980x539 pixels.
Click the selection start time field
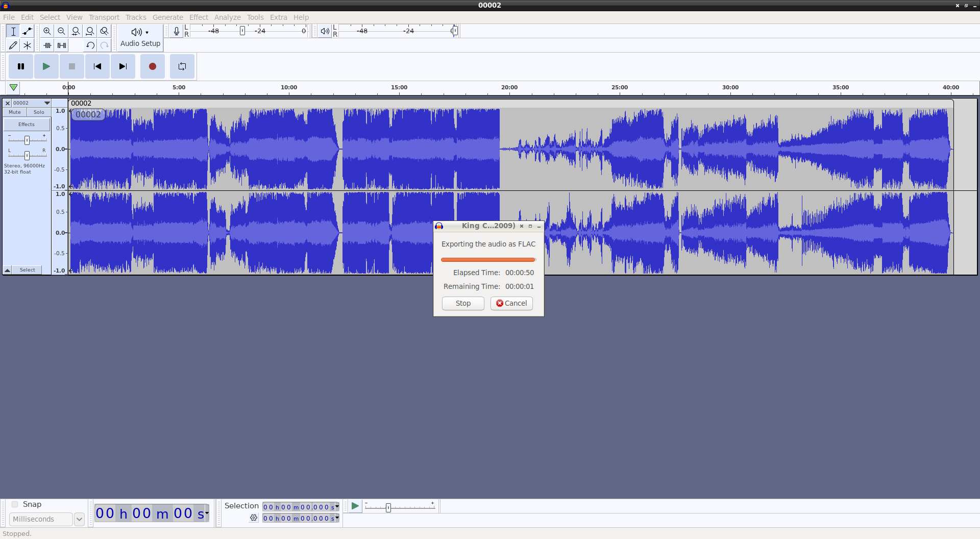pyautogui.click(x=299, y=507)
